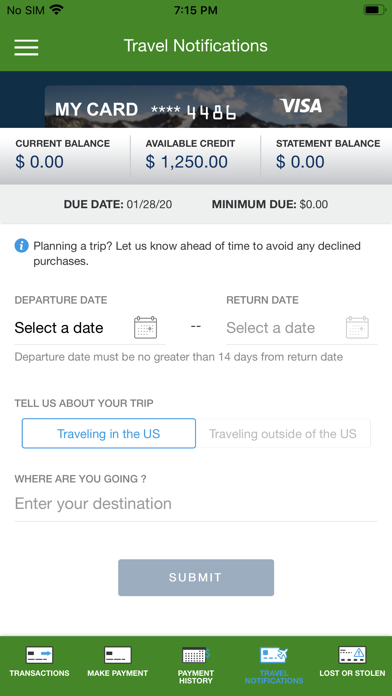Screen dimensions: 392x696
Task: Open Make Payment card icon
Action: point(118,655)
